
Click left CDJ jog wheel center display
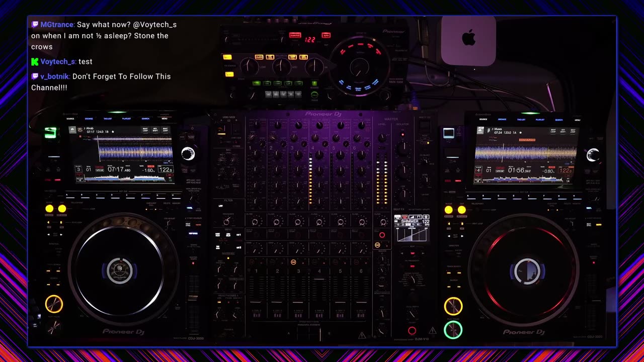[120, 271]
